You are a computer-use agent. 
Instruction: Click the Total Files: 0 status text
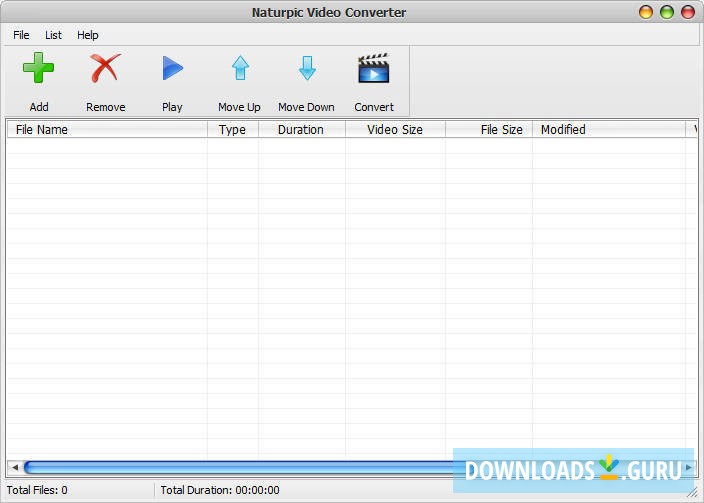click(x=37, y=490)
